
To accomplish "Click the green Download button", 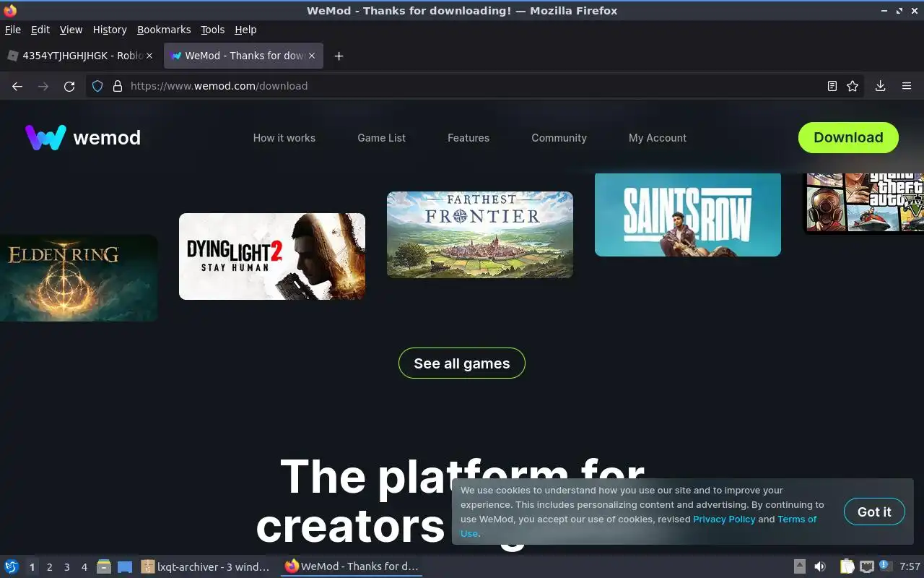I will pyautogui.click(x=848, y=137).
